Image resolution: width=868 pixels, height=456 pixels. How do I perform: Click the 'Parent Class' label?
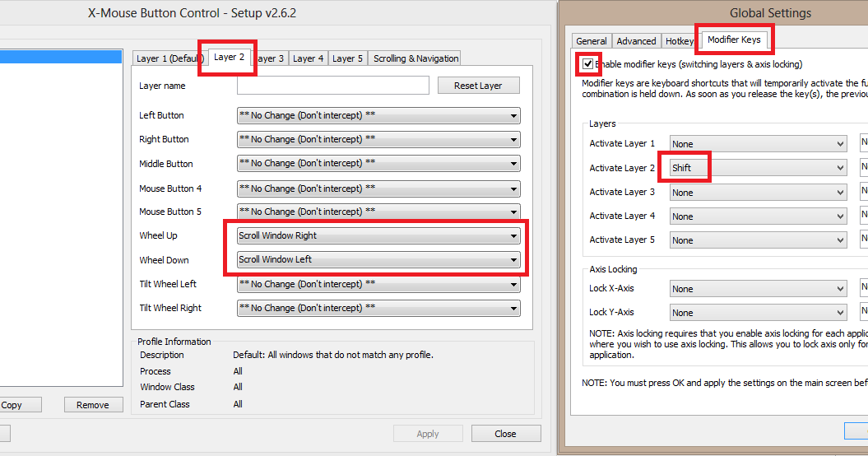pyautogui.click(x=165, y=404)
